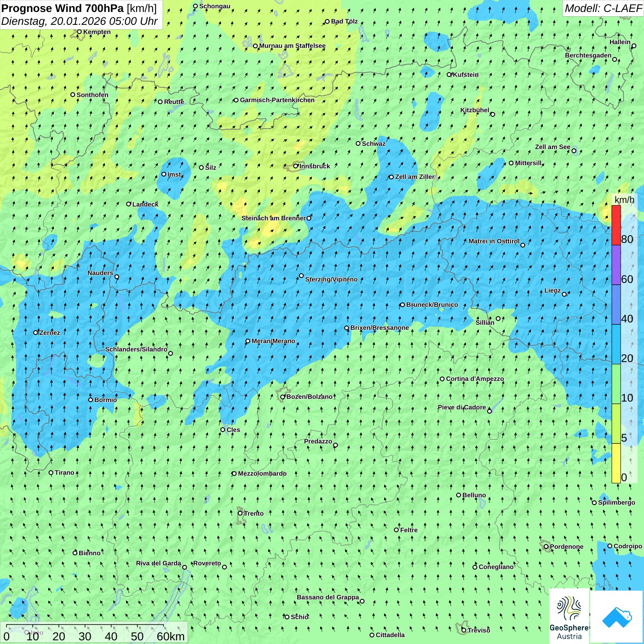Click the Kufstein label
Image resolution: width=644 pixels, height=644 pixels.
[466, 75]
